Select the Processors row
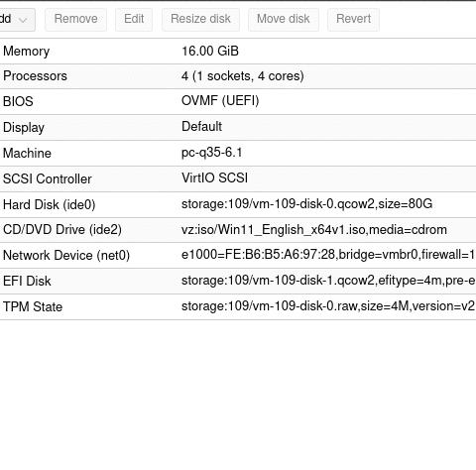Image resolution: width=476 pixels, height=470 pixels. (x=238, y=76)
